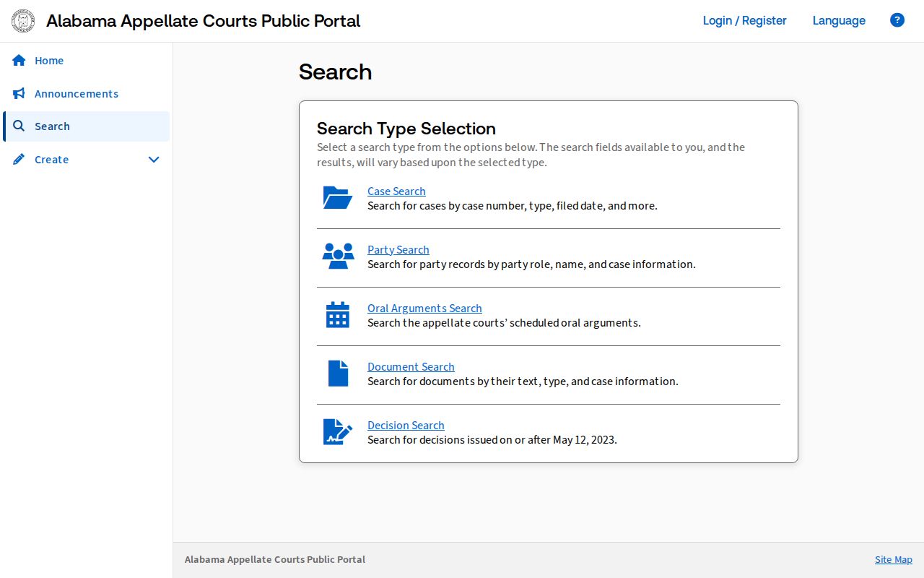The width and height of the screenshot is (924, 578).
Task: Click the Alabama court seal logo
Action: click(x=23, y=21)
